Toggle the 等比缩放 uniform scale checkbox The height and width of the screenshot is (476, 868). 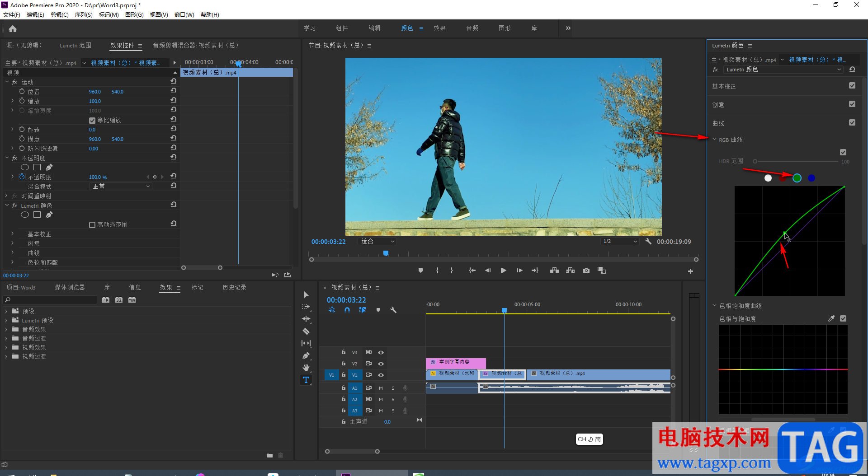[92, 121]
